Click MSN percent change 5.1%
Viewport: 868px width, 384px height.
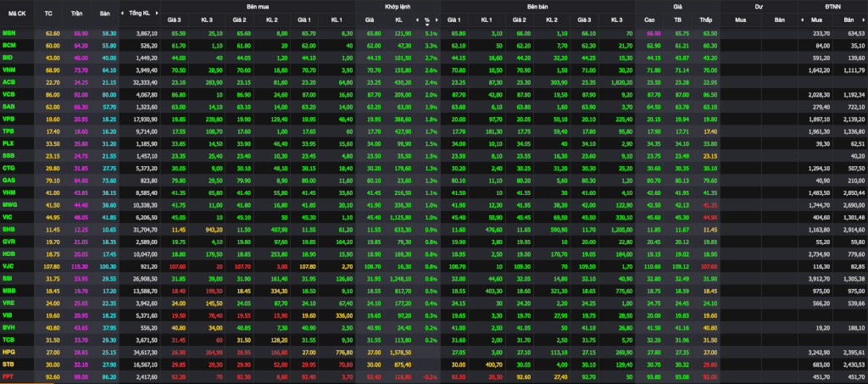(431, 33)
